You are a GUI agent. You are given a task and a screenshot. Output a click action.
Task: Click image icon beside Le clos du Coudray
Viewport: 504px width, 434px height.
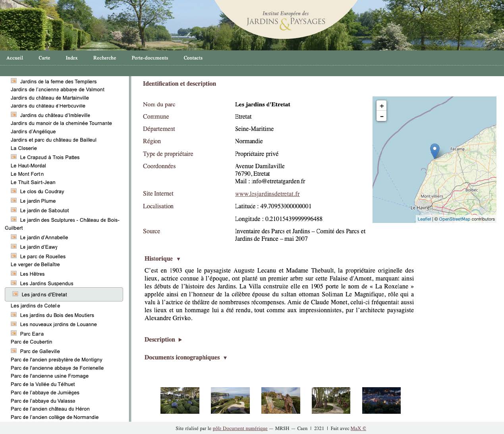14,191
